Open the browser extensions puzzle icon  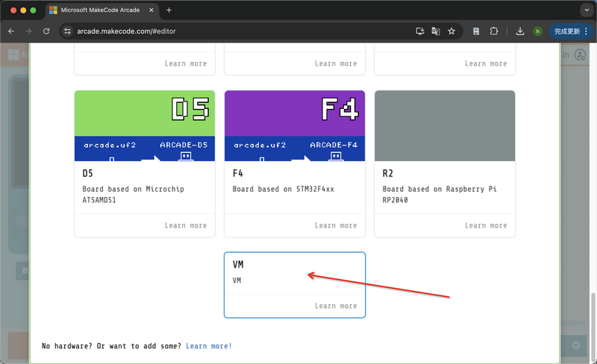(494, 31)
